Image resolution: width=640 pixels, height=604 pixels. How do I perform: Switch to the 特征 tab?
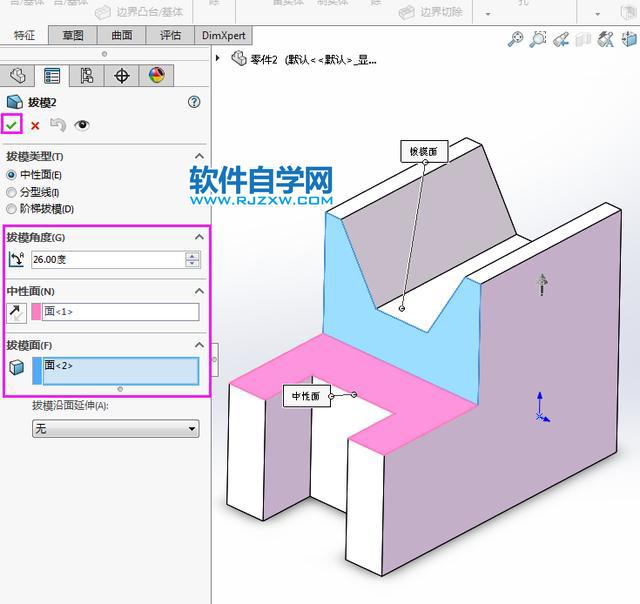tap(24, 36)
